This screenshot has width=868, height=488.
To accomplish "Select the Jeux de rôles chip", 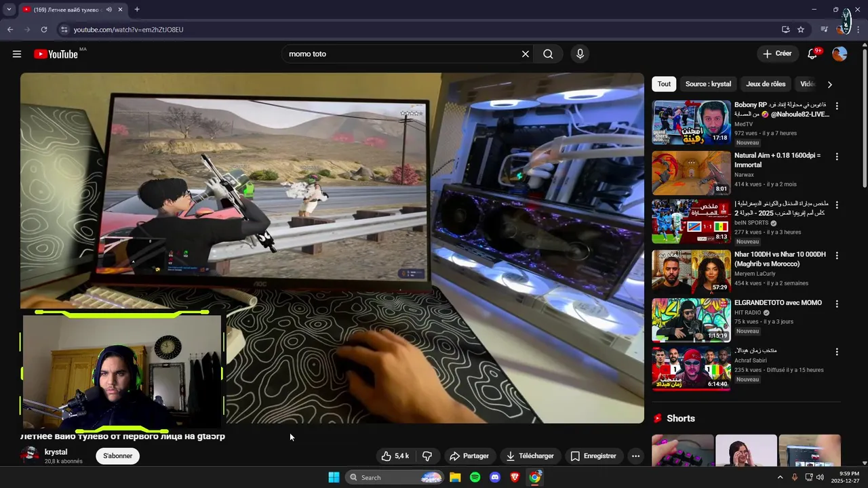I will 766,84.
